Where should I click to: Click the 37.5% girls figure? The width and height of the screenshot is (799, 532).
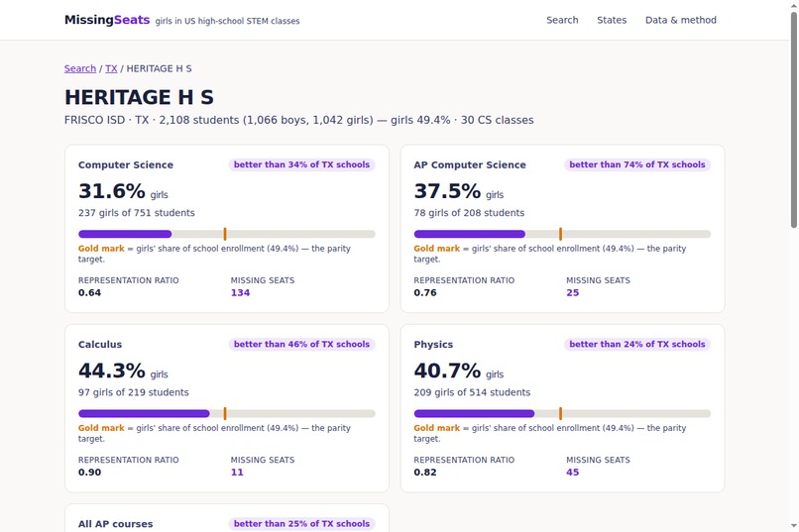459,191
